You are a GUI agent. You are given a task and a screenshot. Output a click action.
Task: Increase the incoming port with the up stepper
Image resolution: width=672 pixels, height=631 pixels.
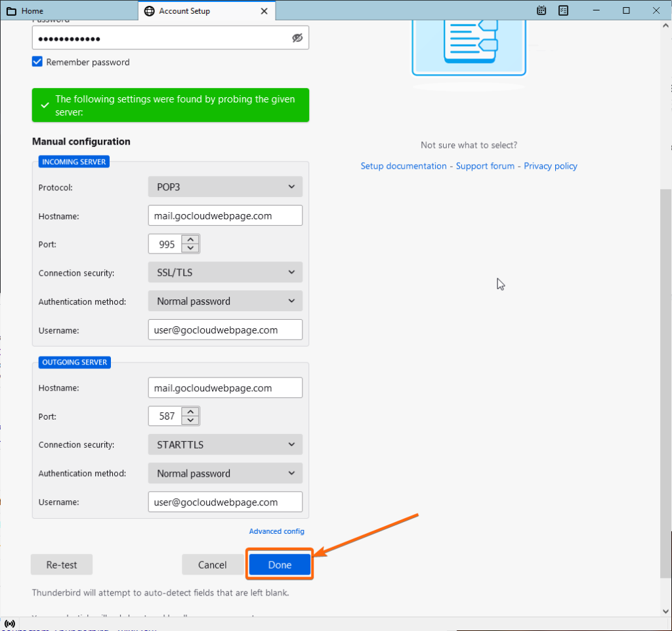click(190, 240)
